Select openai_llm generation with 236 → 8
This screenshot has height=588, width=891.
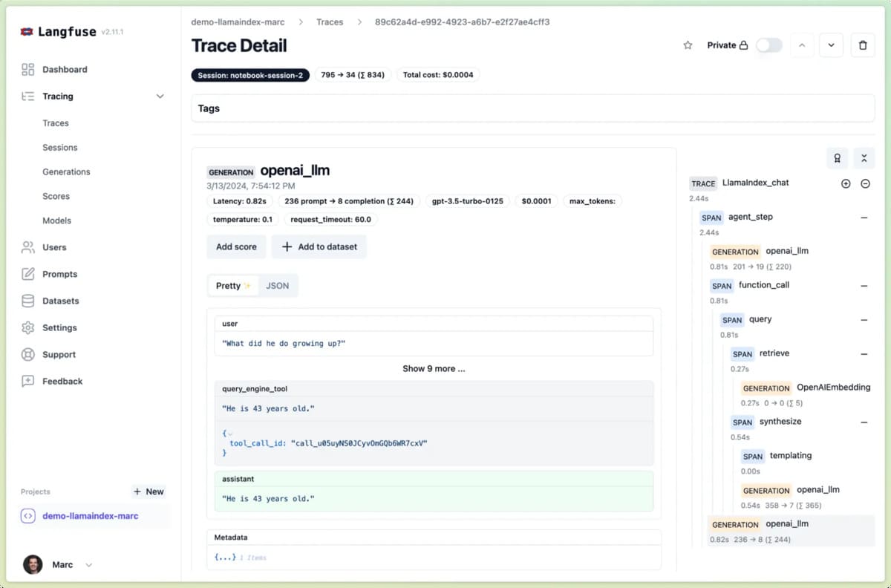coord(790,531)
